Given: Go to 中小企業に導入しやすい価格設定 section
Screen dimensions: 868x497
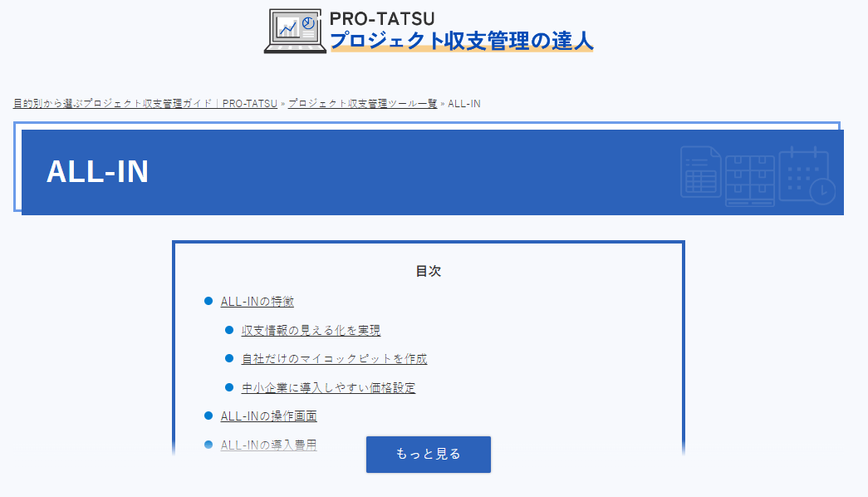Looking at the screenshot, I should (x=328, y=388).
